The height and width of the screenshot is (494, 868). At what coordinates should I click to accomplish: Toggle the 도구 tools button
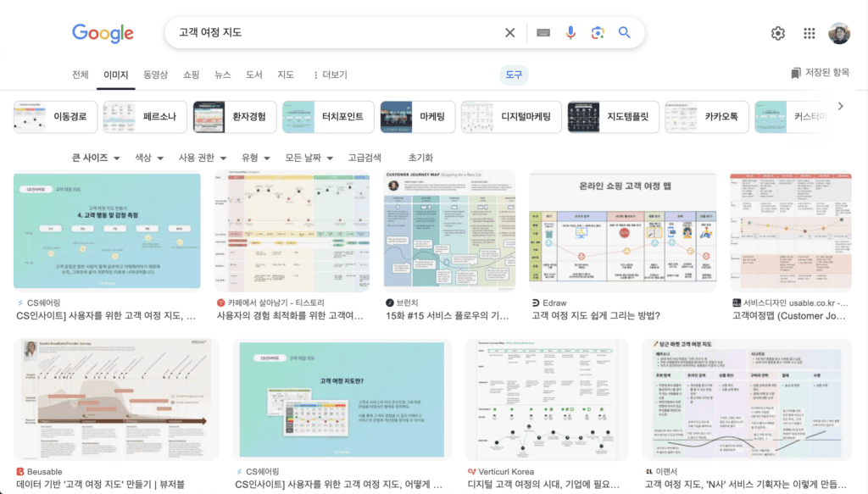[514, 75]
